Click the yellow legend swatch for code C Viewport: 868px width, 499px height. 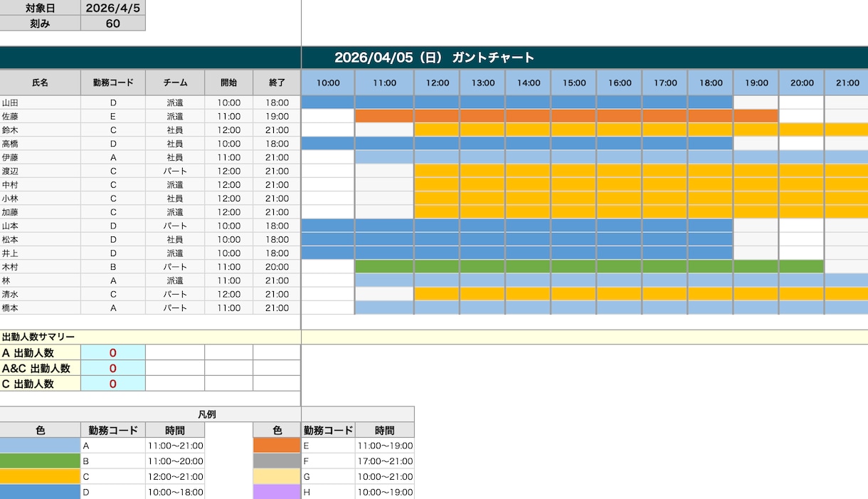(x=40, y=477)
